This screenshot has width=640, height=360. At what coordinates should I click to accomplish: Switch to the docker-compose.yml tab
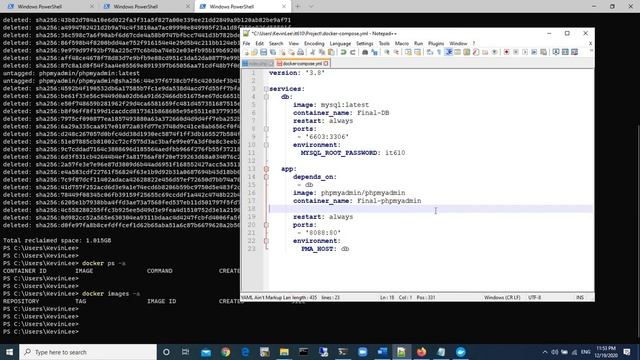302,64
